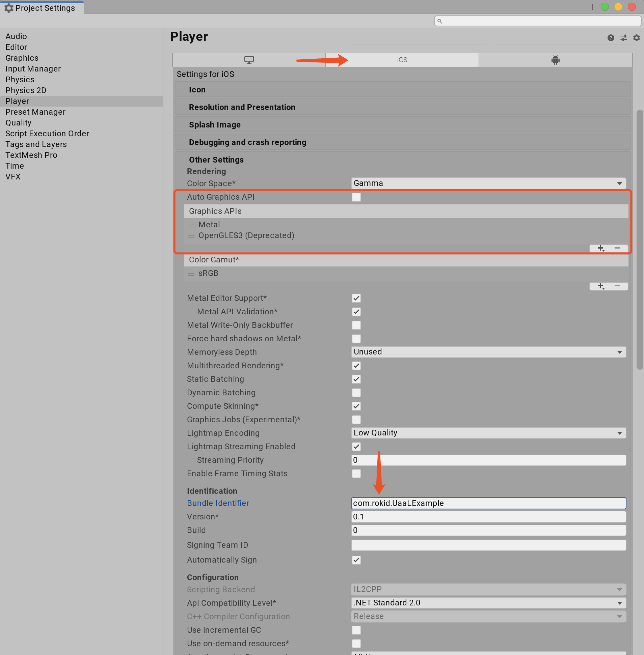Image resolution: width=644 pixels, height=655 pixels.
Task: Enable Use on-demand resources
Action: click(356, 644)
